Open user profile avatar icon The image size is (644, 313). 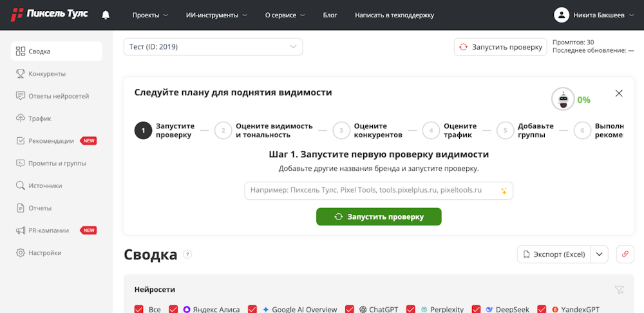(x=562, y=15)
